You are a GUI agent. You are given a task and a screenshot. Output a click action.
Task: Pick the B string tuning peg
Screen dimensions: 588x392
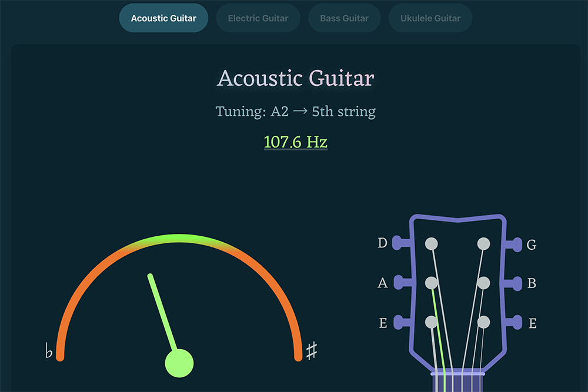click(513, 283)
